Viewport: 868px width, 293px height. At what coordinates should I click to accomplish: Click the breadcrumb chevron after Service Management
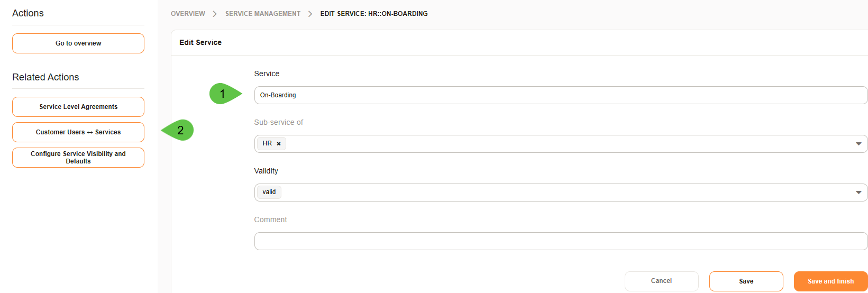(310, 14)
